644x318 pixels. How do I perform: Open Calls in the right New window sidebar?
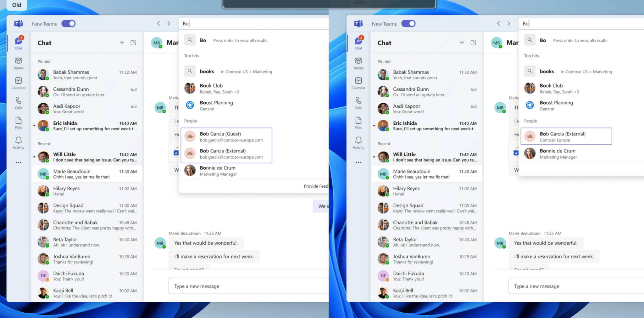coord(358,103)
